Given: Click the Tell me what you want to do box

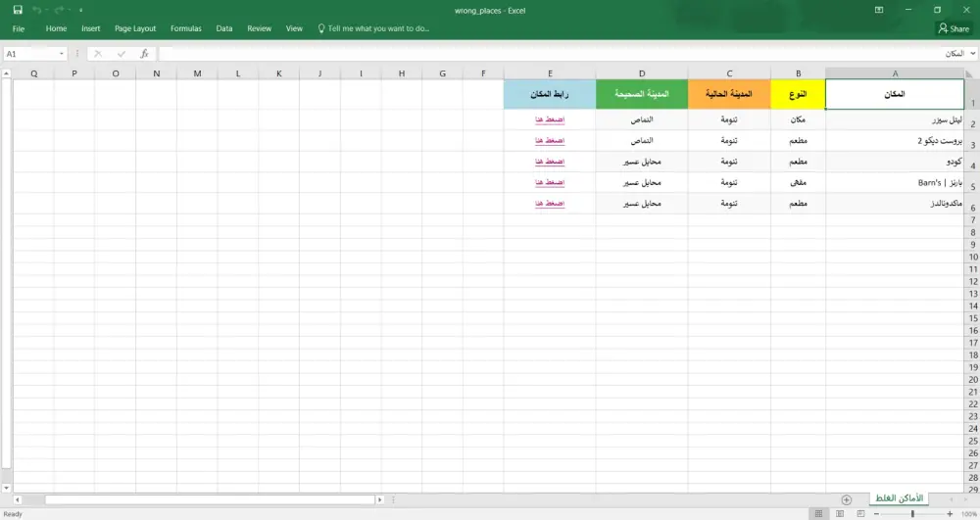Looking at the screenshot, I should click(x=373, y=28).
